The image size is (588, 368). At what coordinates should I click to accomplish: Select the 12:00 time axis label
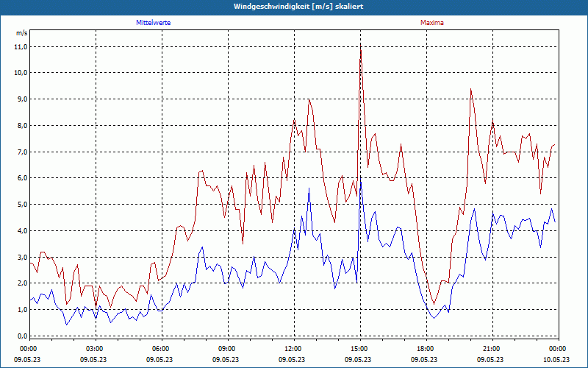[294, 349]
